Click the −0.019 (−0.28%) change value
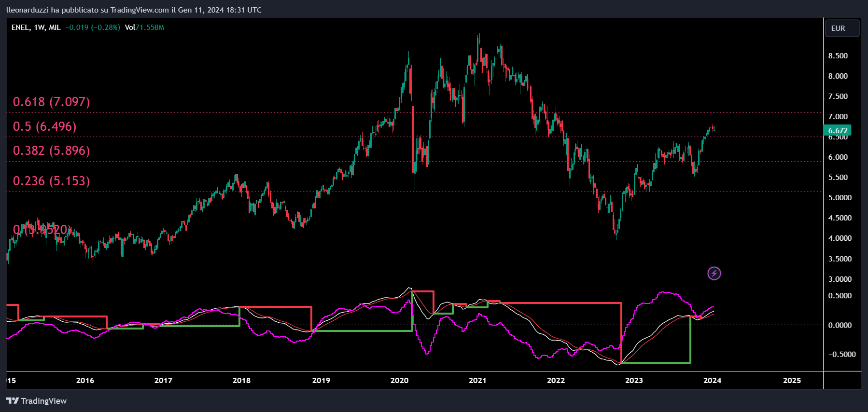868x412 pixels. pyautogui.click(x=93, y=27)
